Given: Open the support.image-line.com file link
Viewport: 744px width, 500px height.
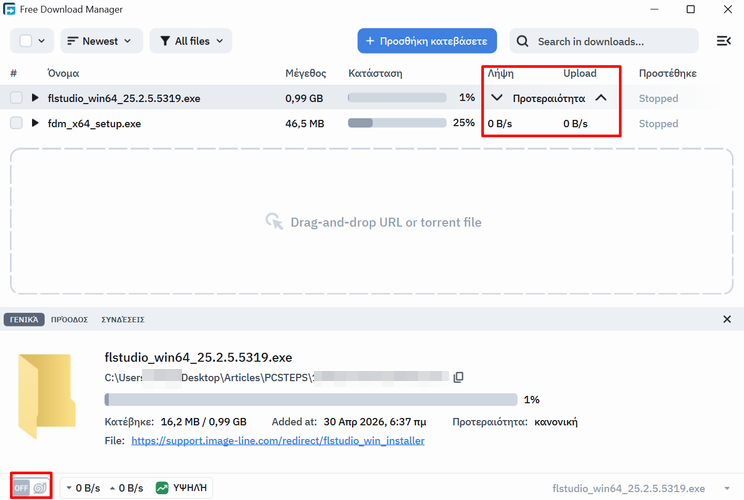Looking at the screenshot, I should click(x=278, y=441).
